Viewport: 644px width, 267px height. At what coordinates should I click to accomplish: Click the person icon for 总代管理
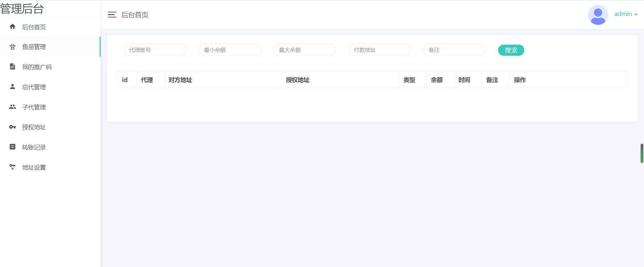click(12, 87)
